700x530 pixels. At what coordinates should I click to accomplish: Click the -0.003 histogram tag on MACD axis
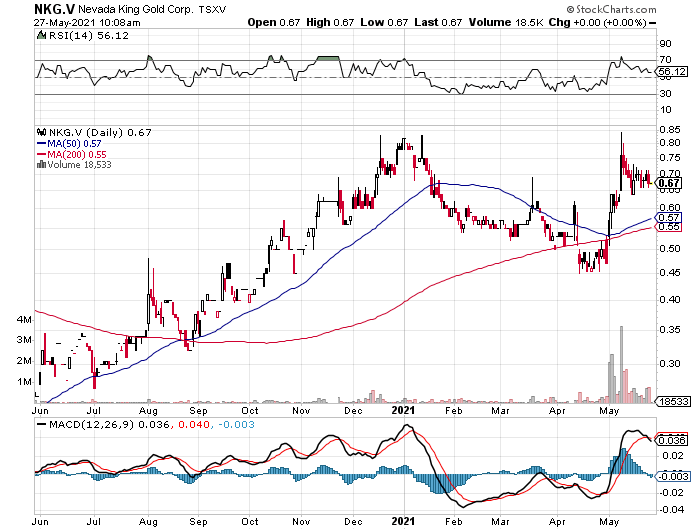tap(673, 476)
